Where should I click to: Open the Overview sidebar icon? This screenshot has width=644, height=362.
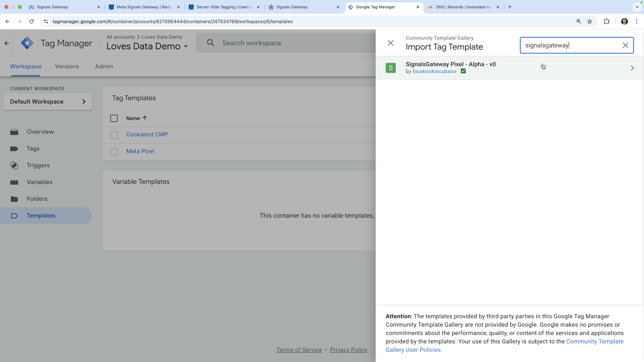click(x=14, y=132)
